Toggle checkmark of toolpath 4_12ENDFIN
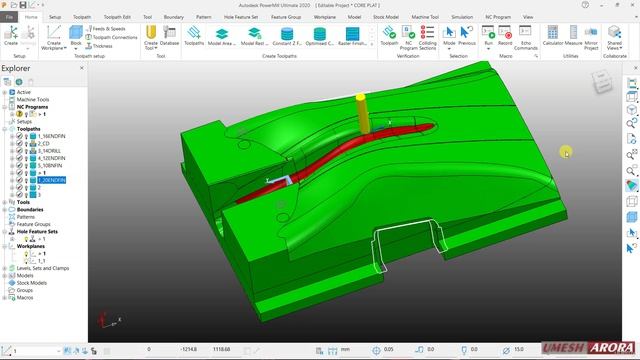 point(19,158)
